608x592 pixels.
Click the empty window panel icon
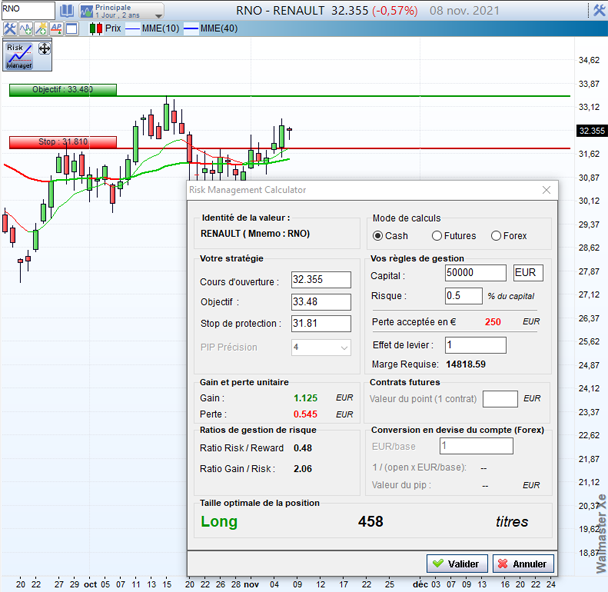(x=71, y=29)
